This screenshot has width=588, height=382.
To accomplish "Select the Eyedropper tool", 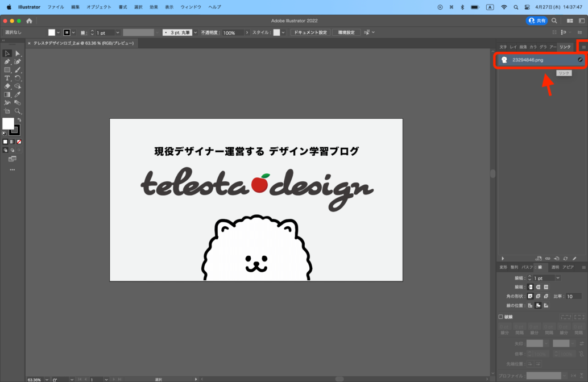I will [x=17, y=94].
